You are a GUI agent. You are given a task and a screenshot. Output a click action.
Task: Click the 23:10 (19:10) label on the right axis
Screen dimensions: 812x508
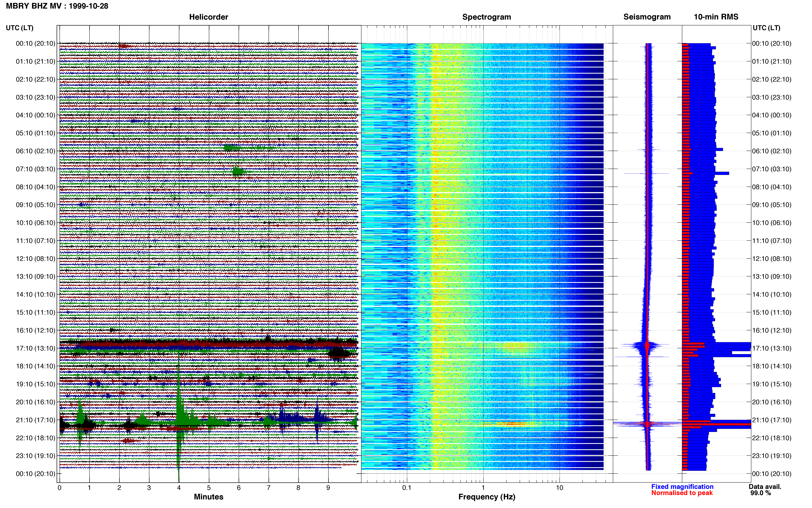click(772, 456)
